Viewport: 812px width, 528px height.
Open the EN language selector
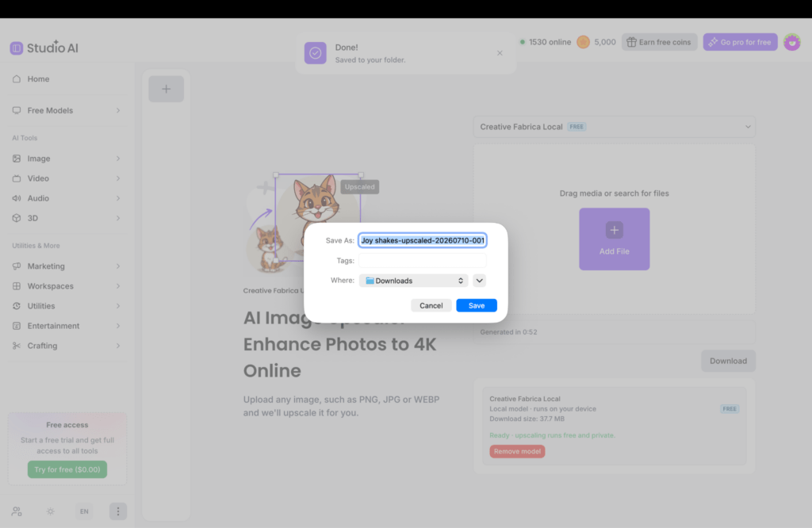84,511
